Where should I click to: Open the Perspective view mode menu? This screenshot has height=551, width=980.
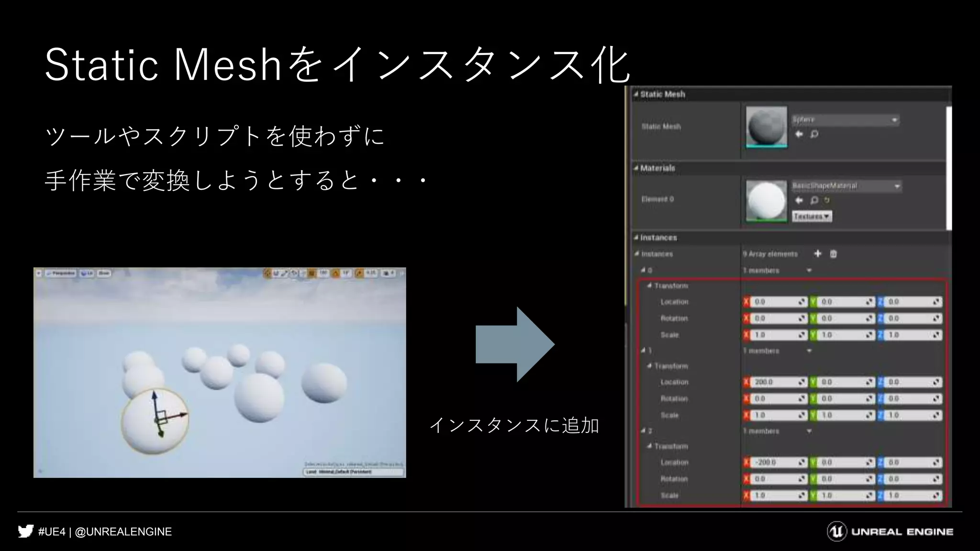61,273
